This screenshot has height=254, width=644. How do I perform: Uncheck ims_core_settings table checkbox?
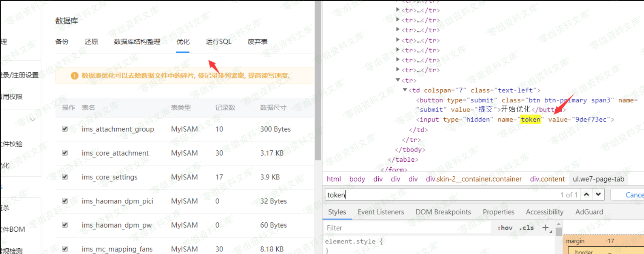(x=65, y=177)
